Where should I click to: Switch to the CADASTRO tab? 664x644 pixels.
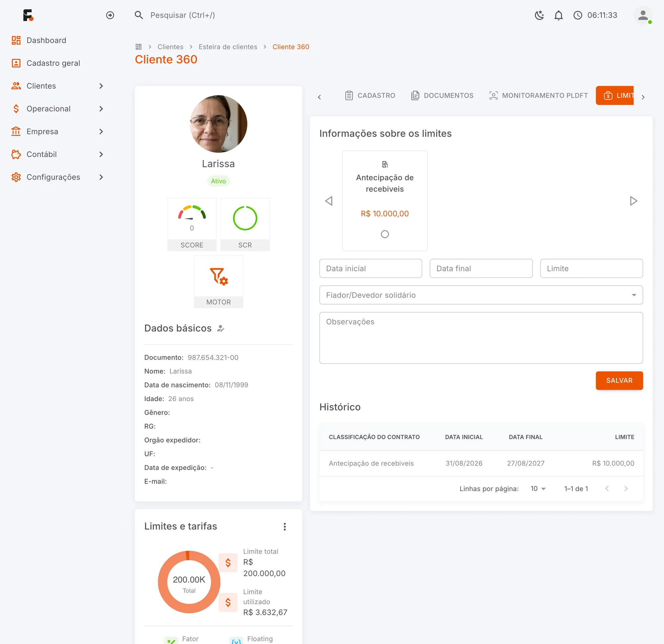pos(370,96)
